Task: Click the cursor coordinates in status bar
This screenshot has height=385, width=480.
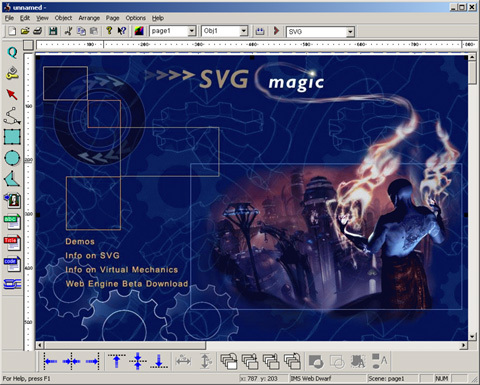Action: point(259,379)
